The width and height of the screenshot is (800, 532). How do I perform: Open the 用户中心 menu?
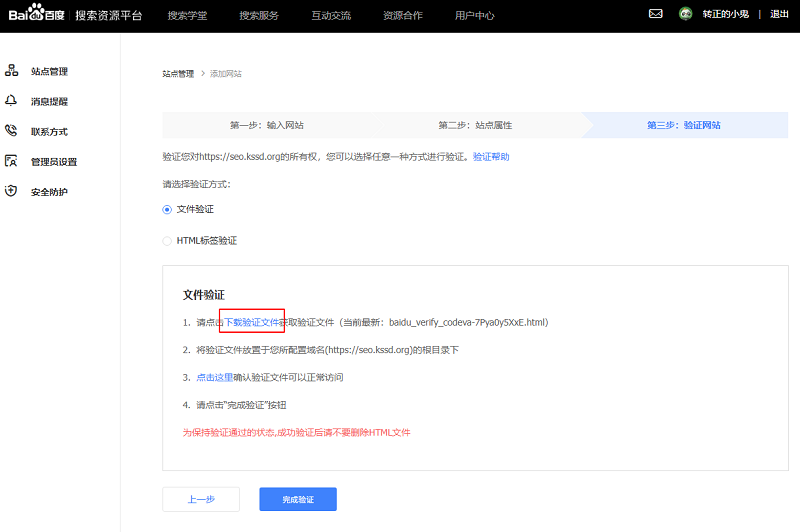[x=474, y=15]
